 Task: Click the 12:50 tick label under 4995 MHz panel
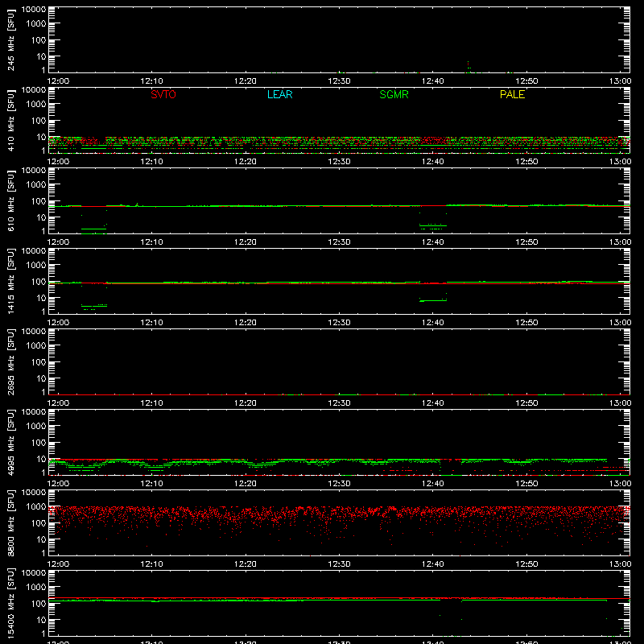tap(526, 484)
